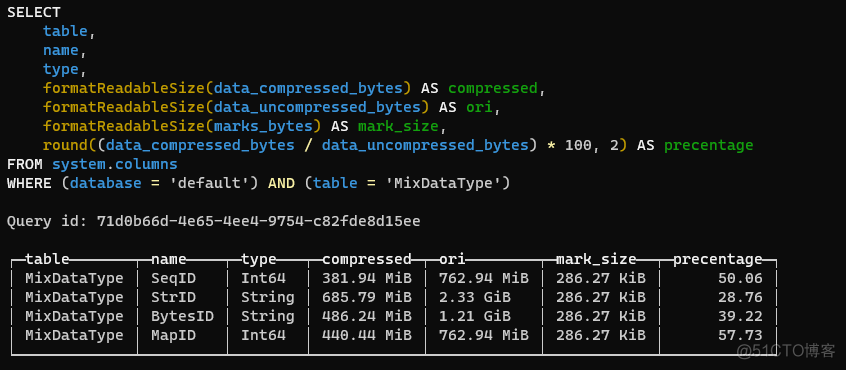Click the 762.94 MiB ori value for SeqID
846x370 pixels.
tap(483, 278)
